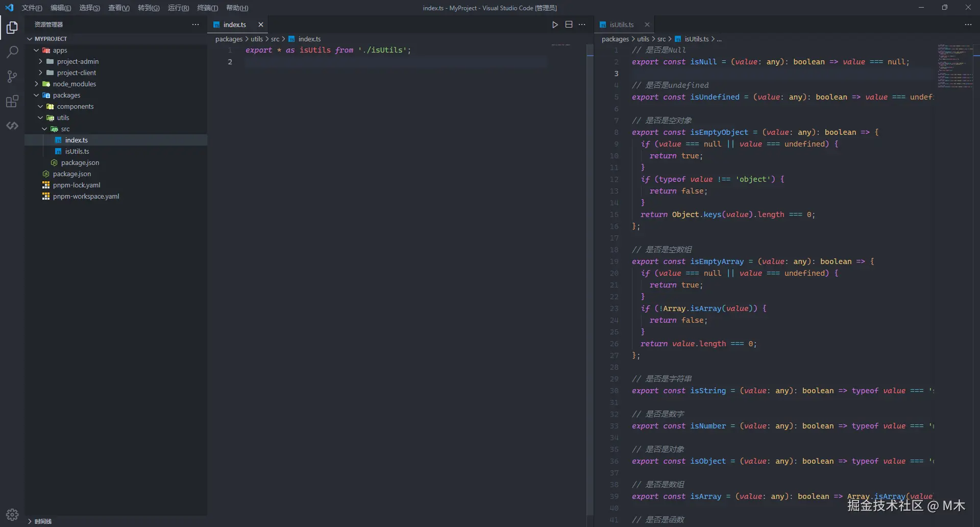The width and height of the screenshot is (980, 527).
Task: Select pnpm-workspace.yaml in explorer
Action: coord(86,197)
